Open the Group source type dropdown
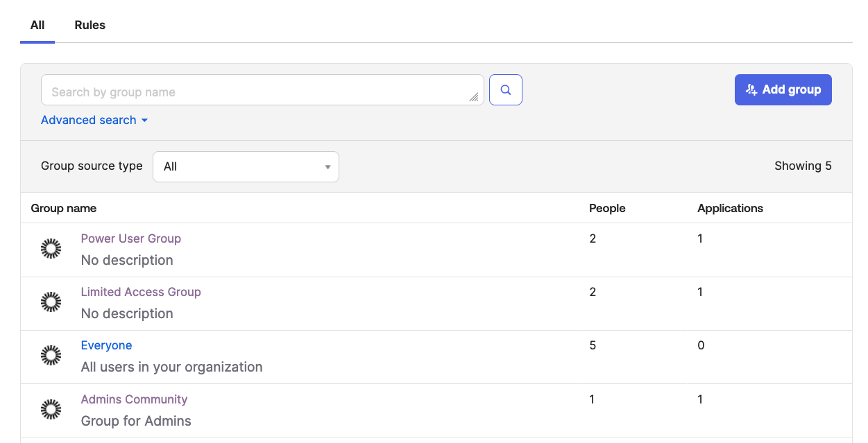Screen dimensions: 868x443 click(246, 166)
